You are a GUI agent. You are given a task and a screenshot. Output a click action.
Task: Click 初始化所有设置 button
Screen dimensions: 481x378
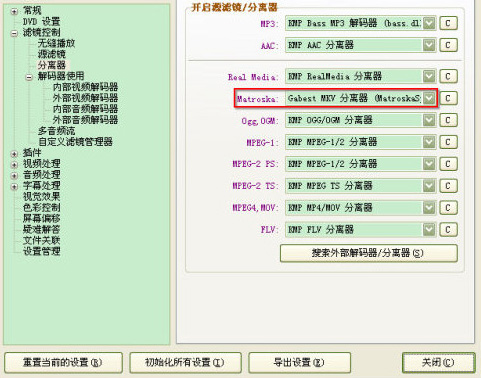(x=185, y=362)
